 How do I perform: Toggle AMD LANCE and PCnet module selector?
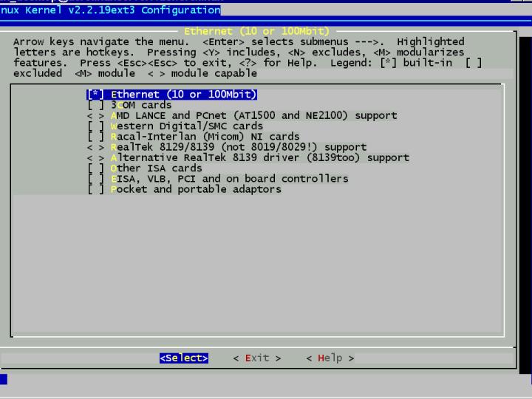click(x=95, y=115)
